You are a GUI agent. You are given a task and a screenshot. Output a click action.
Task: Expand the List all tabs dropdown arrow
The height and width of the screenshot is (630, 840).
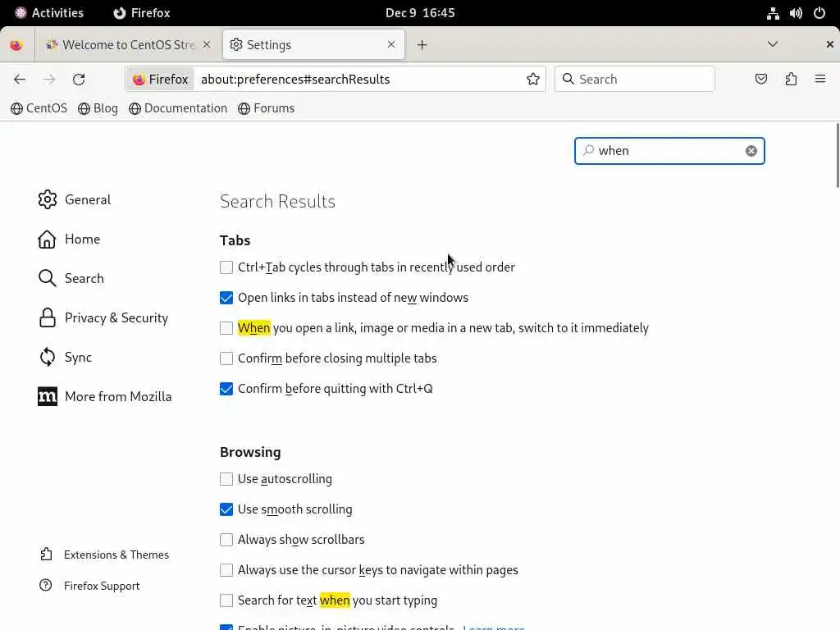tap(772, 44)
